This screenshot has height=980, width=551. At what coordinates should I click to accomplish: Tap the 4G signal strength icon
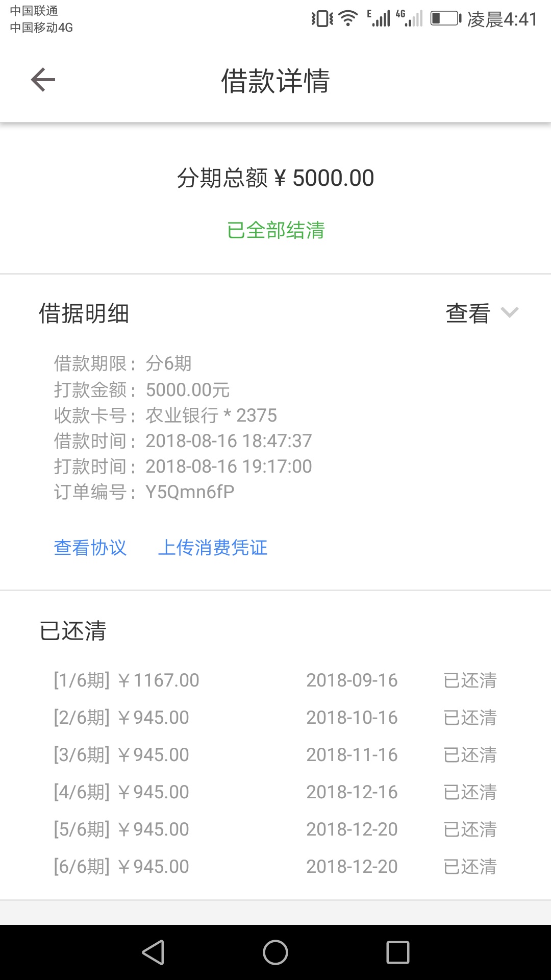(x=409, y=18)
